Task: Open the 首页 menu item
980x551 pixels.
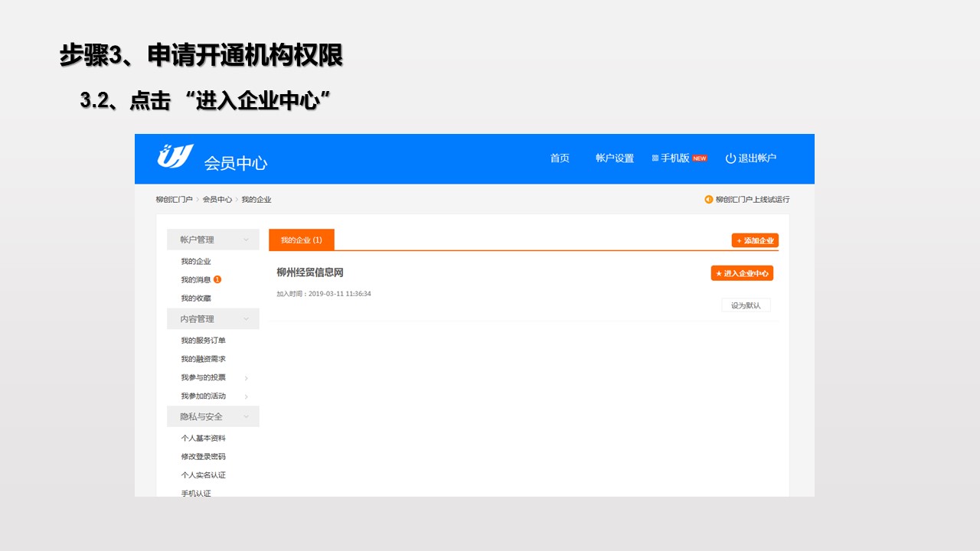Action: point(560,158)
